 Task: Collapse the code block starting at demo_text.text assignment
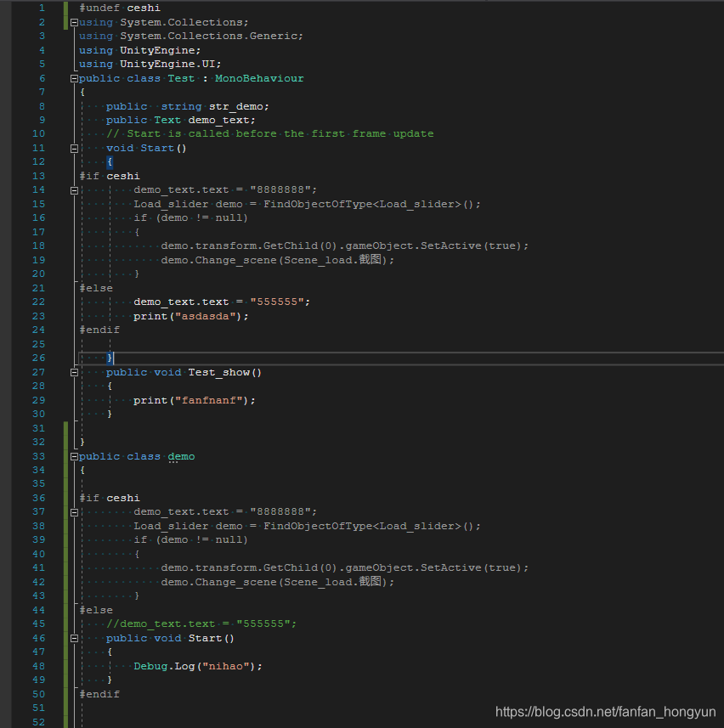(x=74, y=189)
